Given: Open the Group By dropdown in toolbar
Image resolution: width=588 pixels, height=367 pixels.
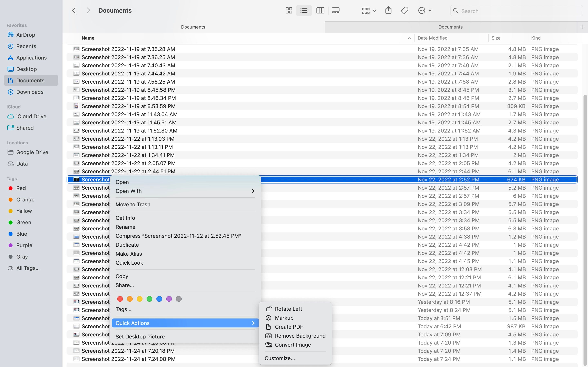Looking at the screenshot, I should point(369,10).
